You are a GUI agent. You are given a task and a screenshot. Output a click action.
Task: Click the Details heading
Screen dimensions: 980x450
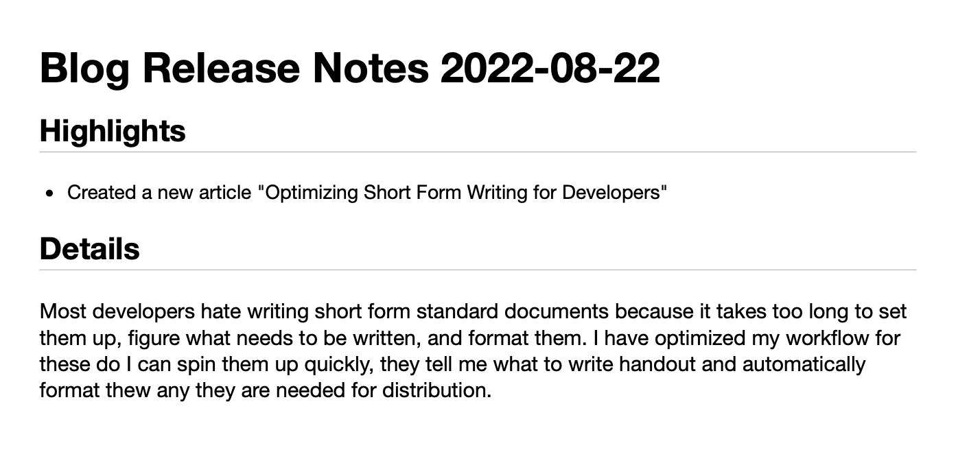click(90, 248)
